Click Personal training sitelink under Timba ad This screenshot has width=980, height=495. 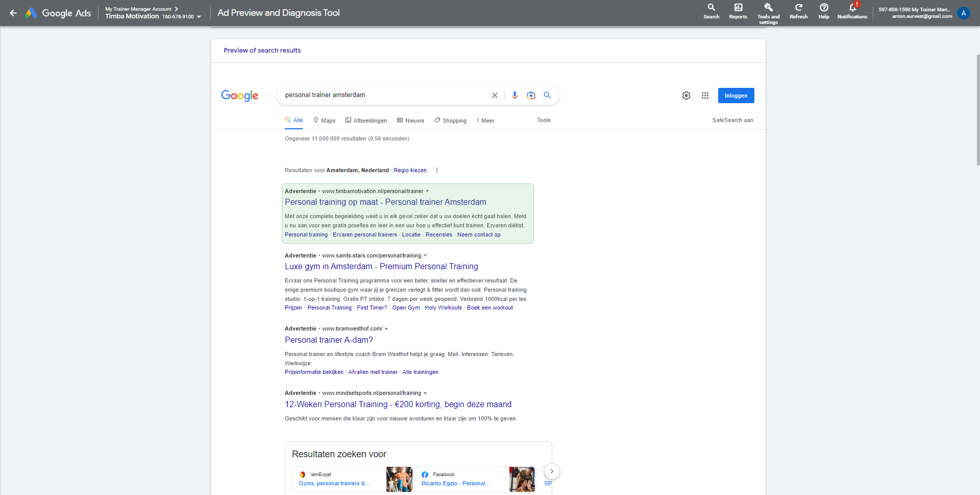(306, 235)
